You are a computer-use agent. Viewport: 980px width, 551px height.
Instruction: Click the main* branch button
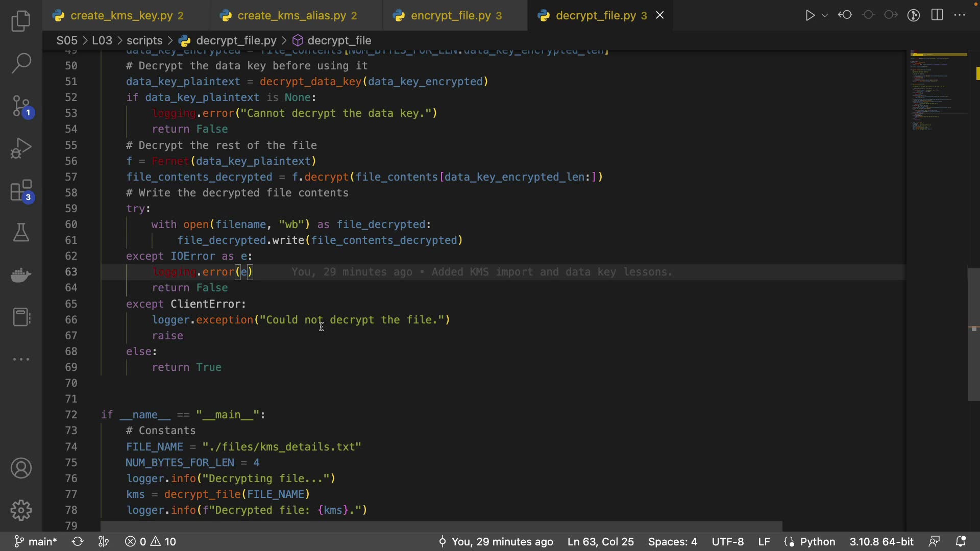pos(36,541)
